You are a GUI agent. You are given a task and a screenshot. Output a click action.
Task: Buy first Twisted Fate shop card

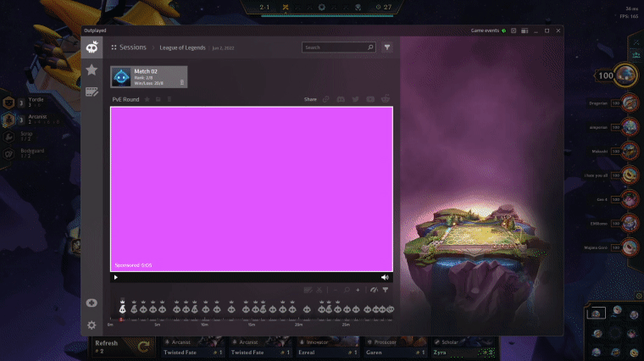[192, 347]
